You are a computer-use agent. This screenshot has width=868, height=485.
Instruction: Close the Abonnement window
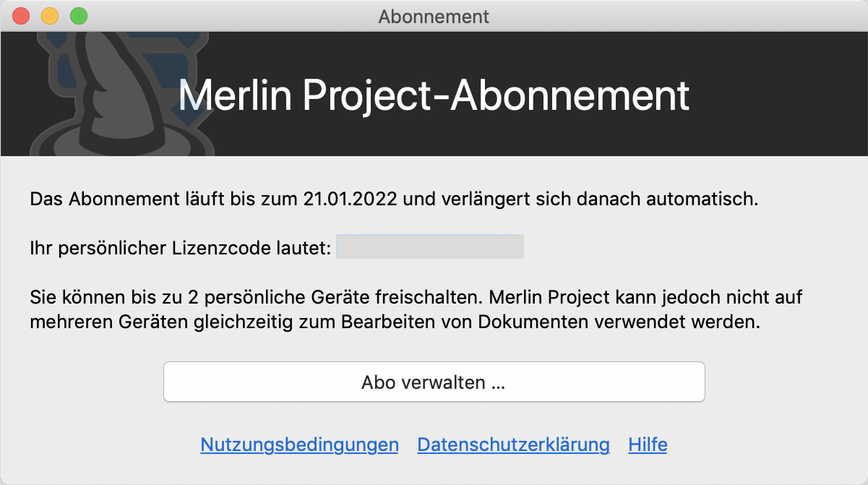coord(22,16)
